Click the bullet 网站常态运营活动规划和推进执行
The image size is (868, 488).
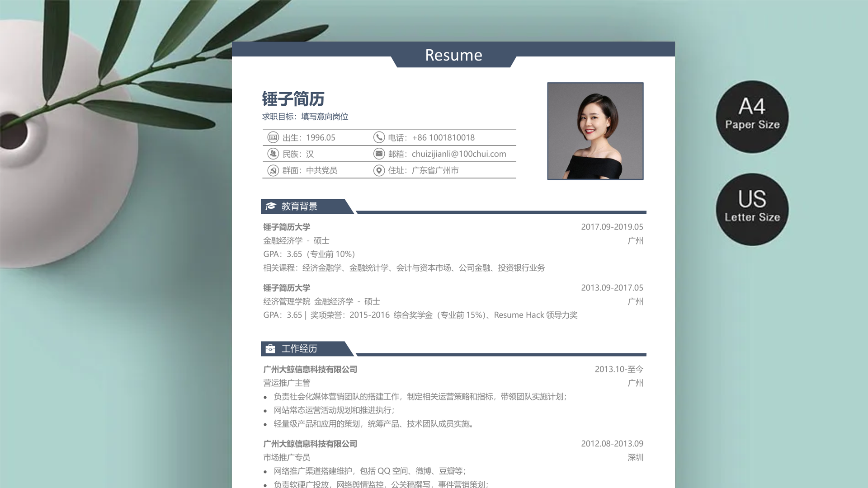pos(334,410)
